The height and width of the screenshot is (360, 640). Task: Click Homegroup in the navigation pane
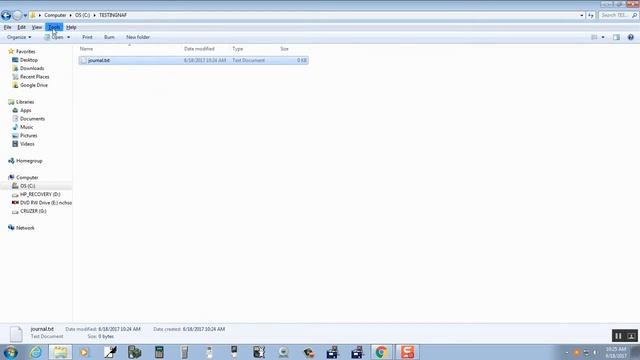tap(25, 161)
